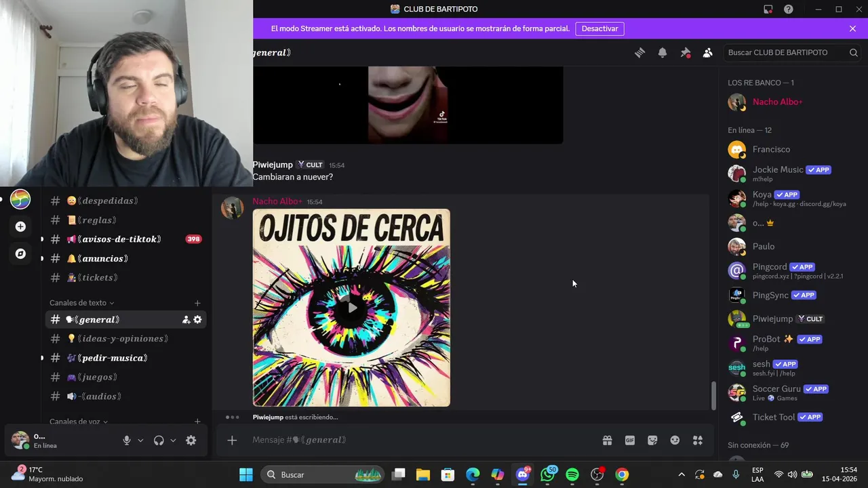Open the plus attachment button
The width and height of the screenshot is (868, 488).
[232, 441]
